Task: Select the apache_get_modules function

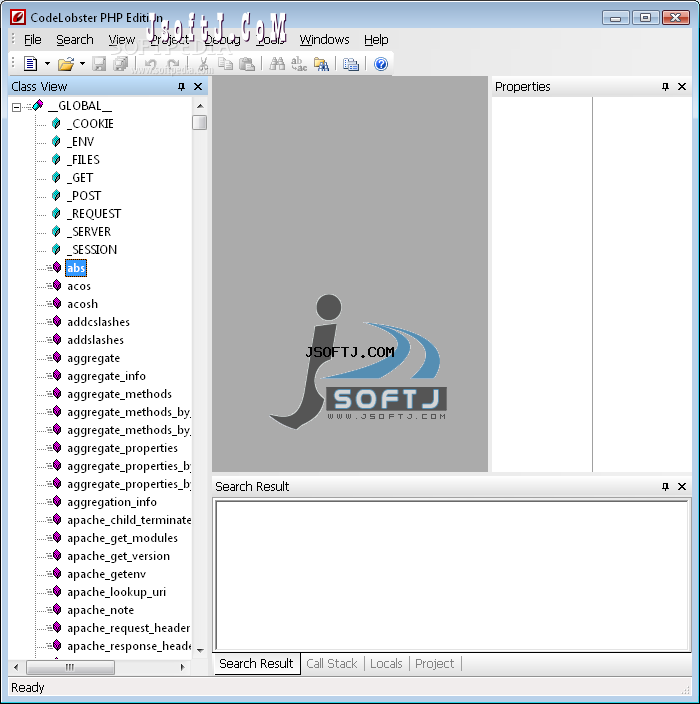Action: pos(123,538)
